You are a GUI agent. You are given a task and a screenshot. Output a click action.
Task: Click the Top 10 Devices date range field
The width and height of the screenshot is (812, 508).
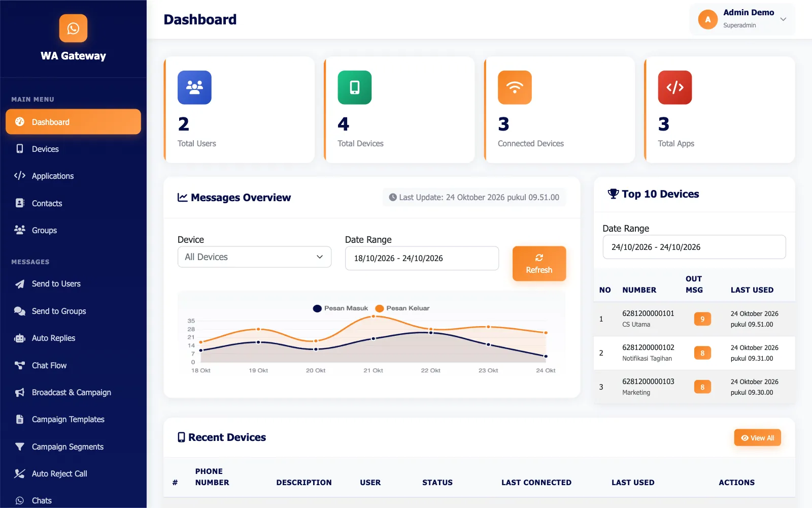(x=694, y=247)
